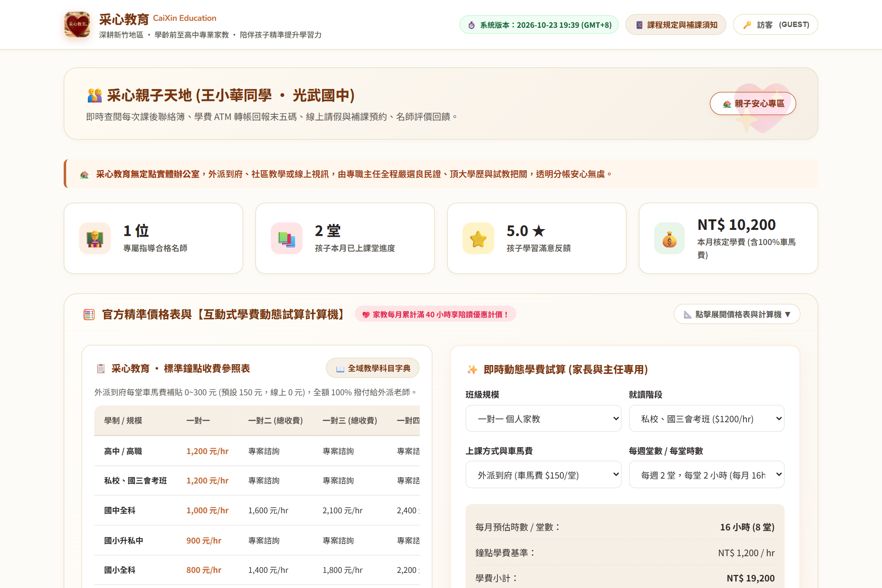Click the 16 小時 (8 堂) estimate value
The image size is (882, 588).
747,527
